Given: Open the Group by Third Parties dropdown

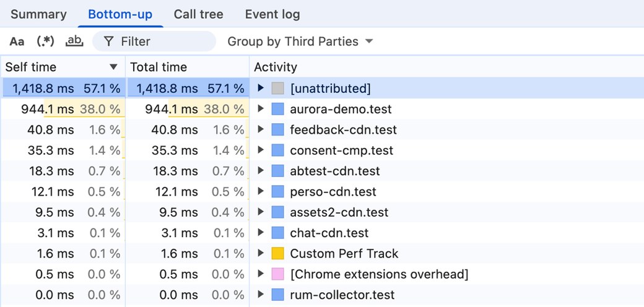Looking at the screenshot, I should [300, 41].
